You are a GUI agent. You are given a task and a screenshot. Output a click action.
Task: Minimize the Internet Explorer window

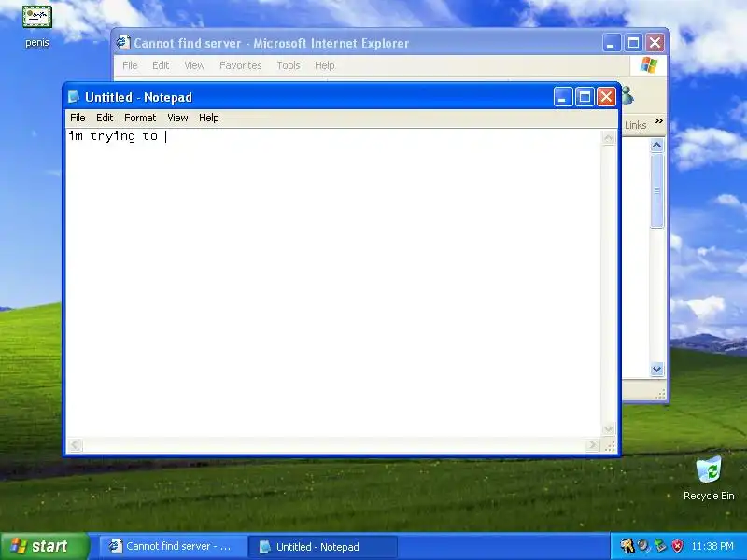click(612, 43)
